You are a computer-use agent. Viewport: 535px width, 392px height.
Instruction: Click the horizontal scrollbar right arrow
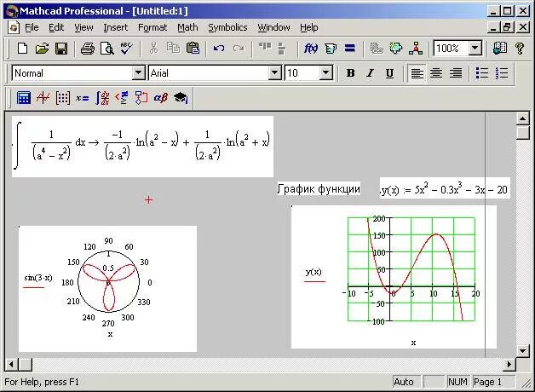[509, 365]
